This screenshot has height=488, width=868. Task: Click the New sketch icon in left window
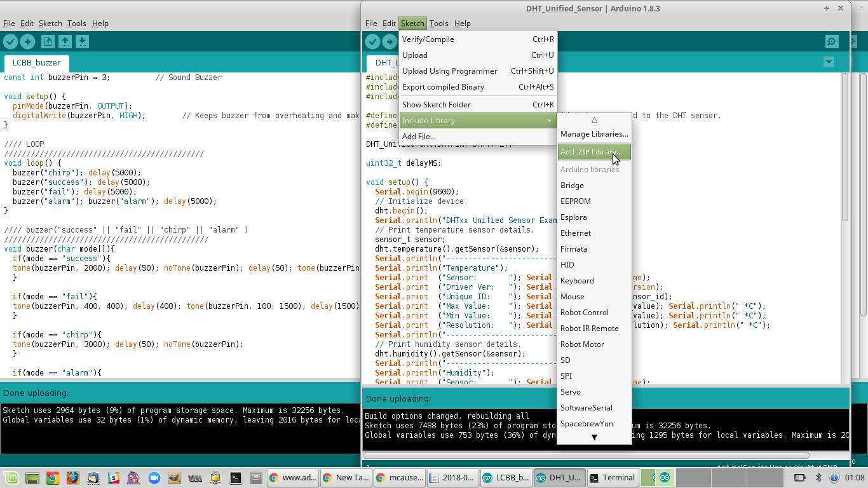48,42
